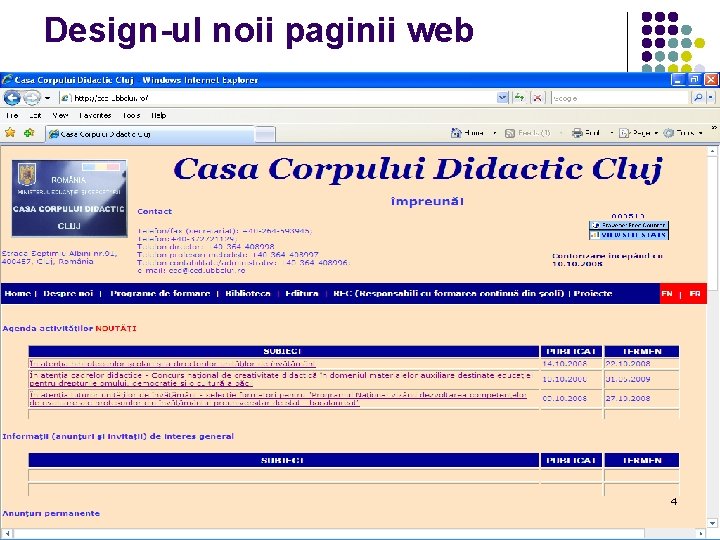Click the Internet Explorer title bar icon
Viewport: 720px width, 540px height.
7,80
